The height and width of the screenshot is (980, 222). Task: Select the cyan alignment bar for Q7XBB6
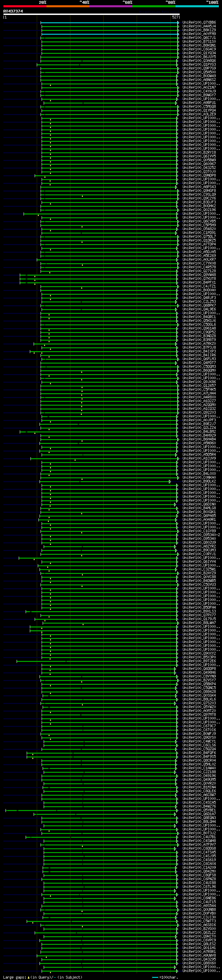(x=110, y=23)
